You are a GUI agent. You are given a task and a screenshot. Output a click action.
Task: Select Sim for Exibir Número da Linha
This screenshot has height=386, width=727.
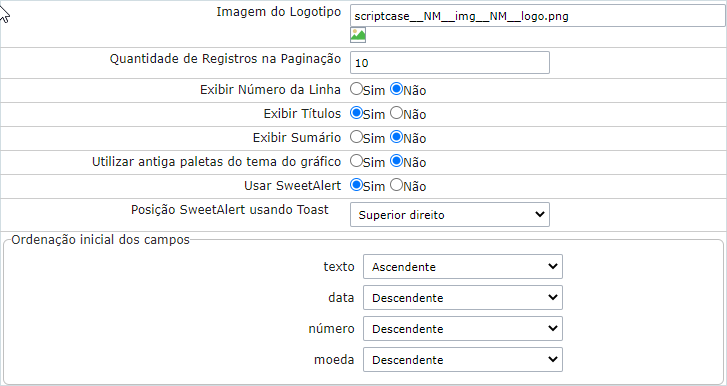(356, 89)
